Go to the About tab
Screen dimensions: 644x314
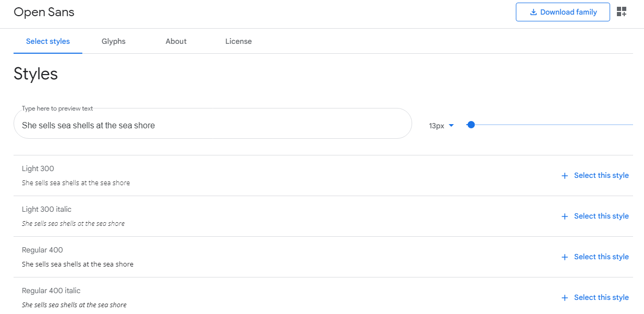click(176, 41)
